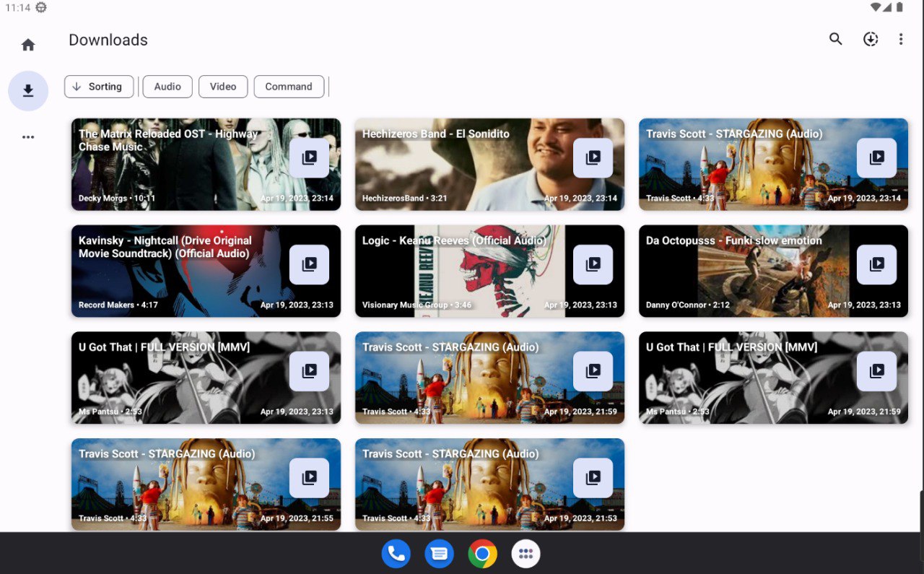Filter downloads by Audio
The height and width of the screenshot is (574, 924).
(x=167, y=87)
